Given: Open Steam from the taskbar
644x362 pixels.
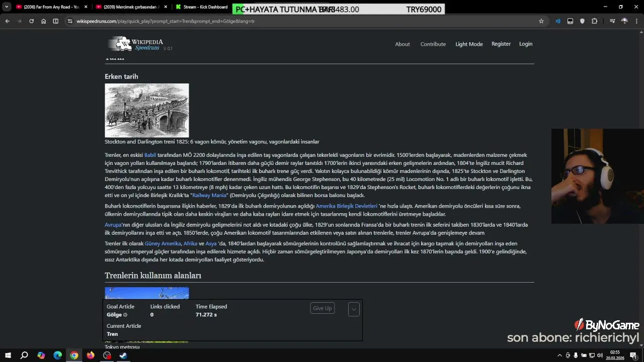Looking at the screenshot, I should [x=123, y=355].
